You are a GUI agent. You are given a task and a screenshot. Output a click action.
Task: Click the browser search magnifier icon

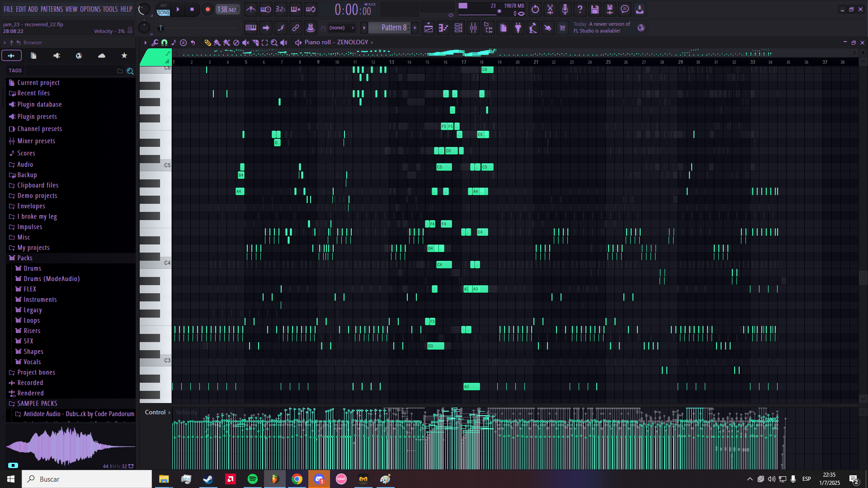pos(130,71)
